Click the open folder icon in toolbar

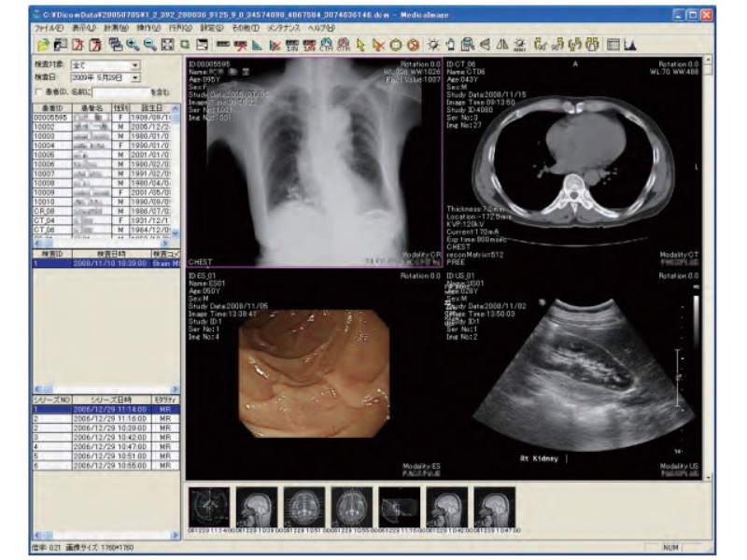43,44
